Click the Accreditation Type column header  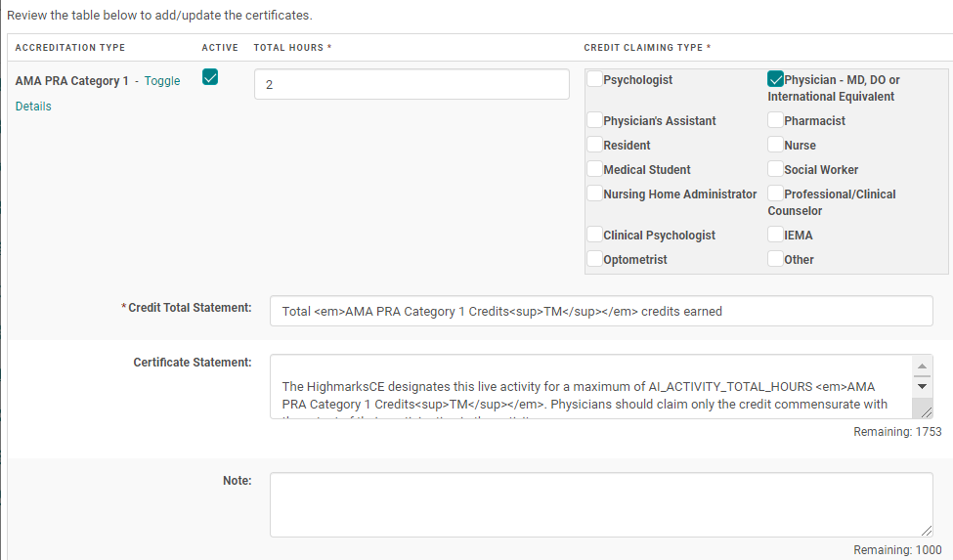pos(70,47)
